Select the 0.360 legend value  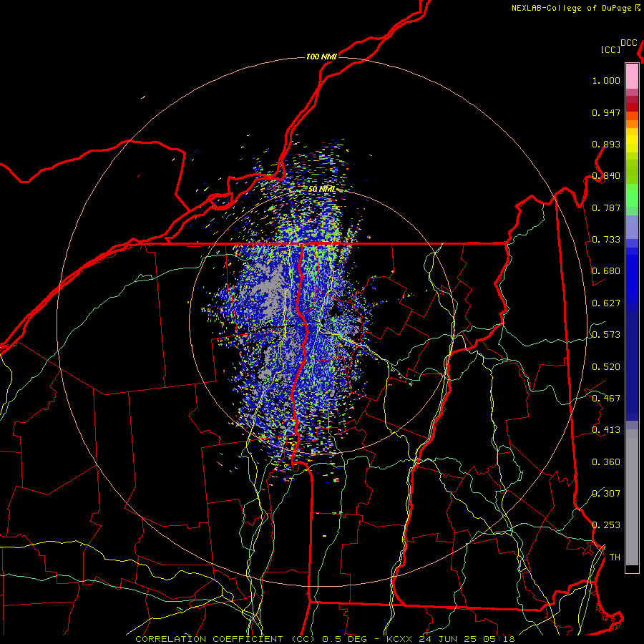pyautogui.click(x=606, y=462)
